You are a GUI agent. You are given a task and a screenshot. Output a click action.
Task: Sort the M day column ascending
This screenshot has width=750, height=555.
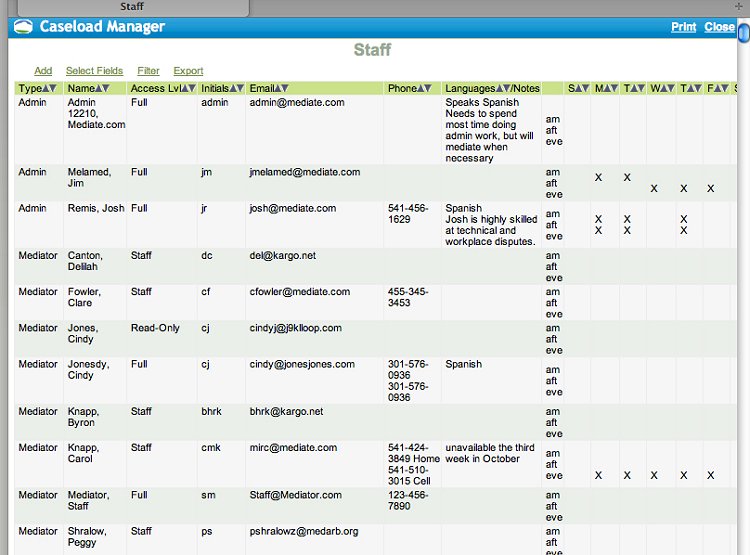click(x=607, y=89)
